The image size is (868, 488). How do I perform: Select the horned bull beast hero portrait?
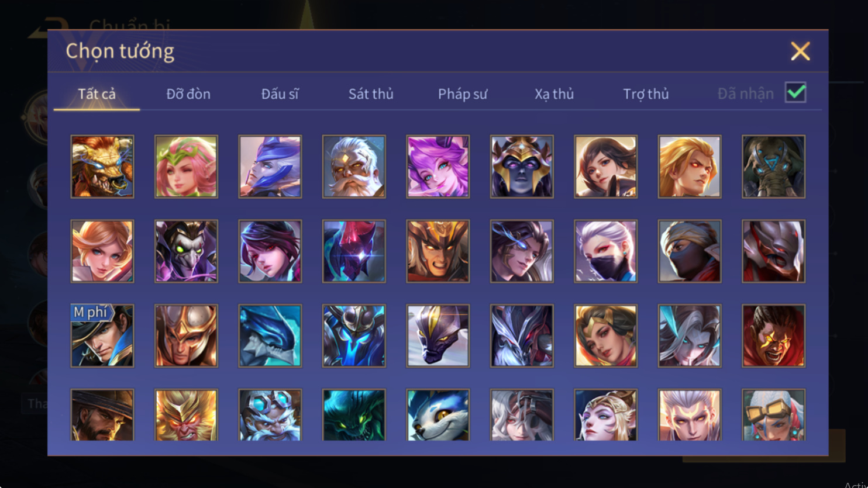tap(102, 167)
